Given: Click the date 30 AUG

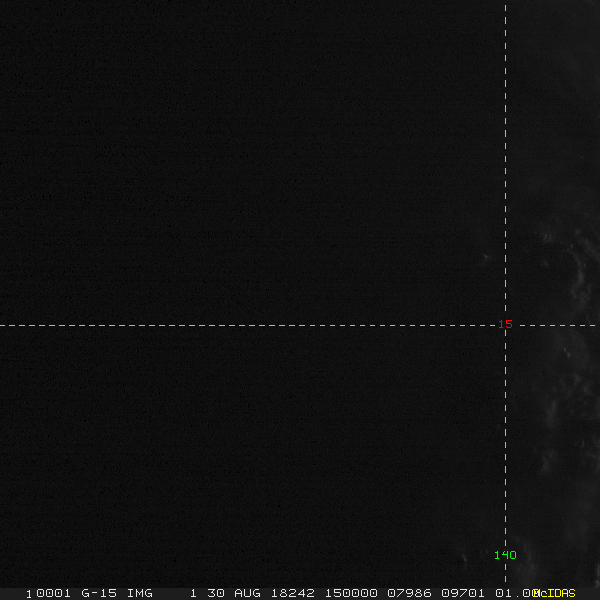Looking at the screenshot, I should pyautogui.click(x=234, y=593).
